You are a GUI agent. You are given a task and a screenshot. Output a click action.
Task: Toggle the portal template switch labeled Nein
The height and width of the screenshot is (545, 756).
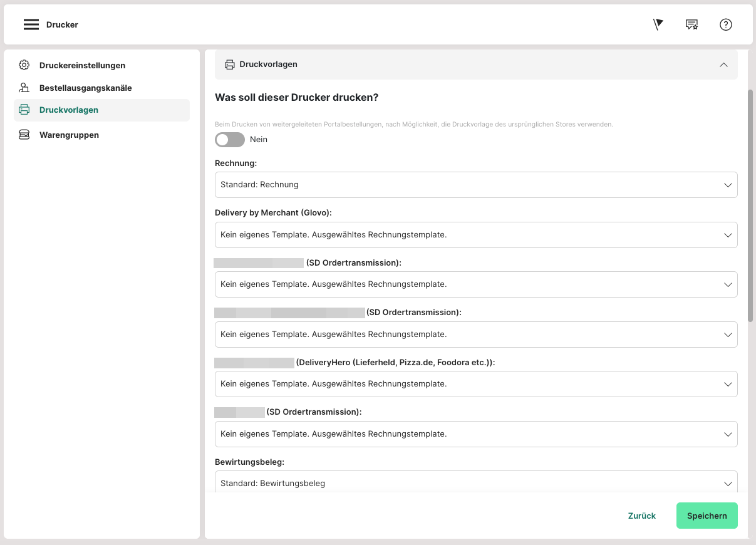tap(229, 140)
